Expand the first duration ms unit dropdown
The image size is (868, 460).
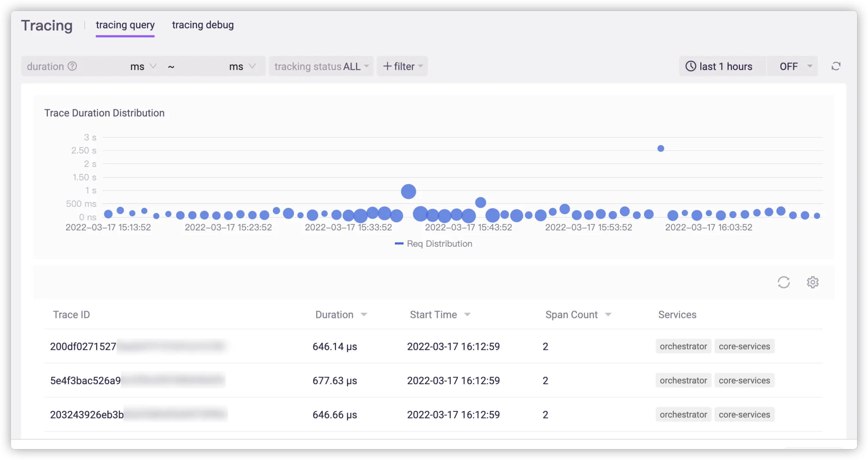click(x=143, y=66)
